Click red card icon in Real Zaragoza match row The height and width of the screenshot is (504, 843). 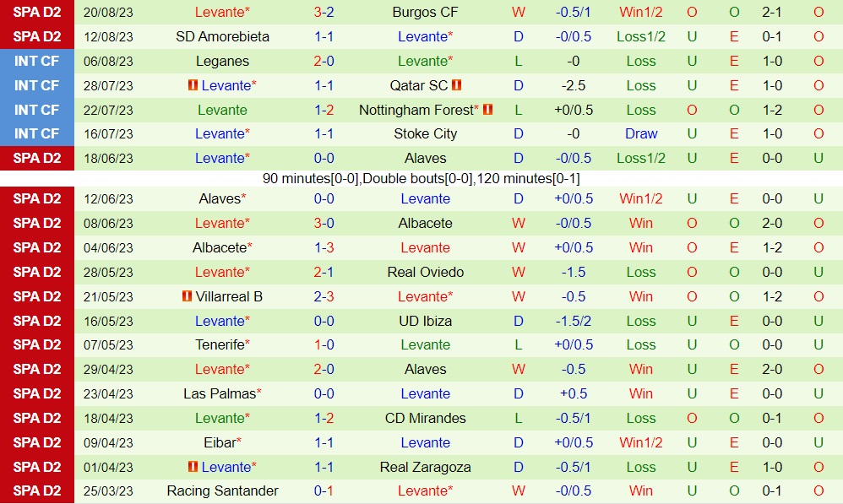pyautogui.click(x=193, y=467)
